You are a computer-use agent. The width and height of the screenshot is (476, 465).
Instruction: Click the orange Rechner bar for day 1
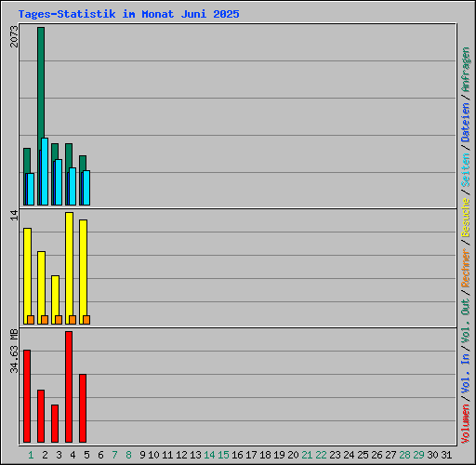coord(31,320)
